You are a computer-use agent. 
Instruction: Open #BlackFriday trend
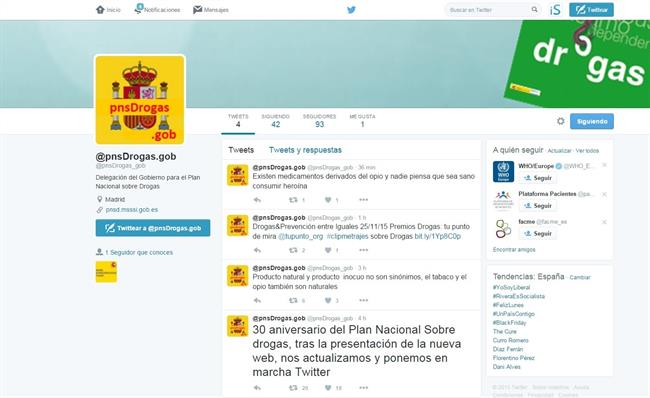[x=509, y=323]
